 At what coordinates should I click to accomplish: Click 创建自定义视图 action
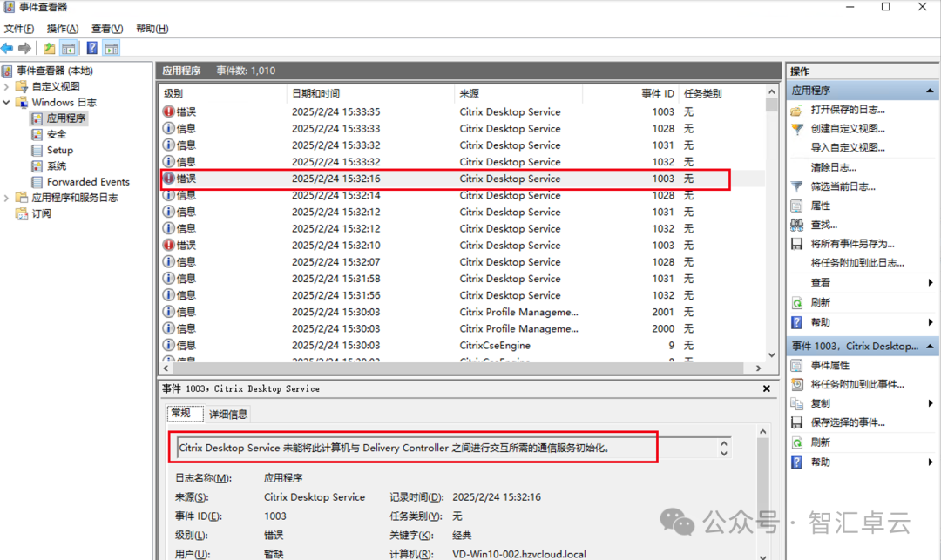point(848,128)
